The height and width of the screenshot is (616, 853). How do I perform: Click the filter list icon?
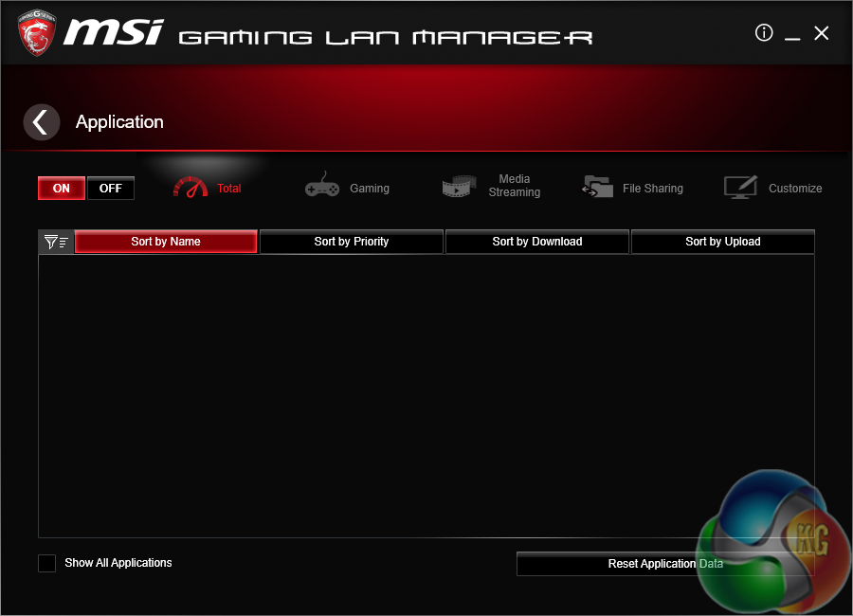(56, 242)
